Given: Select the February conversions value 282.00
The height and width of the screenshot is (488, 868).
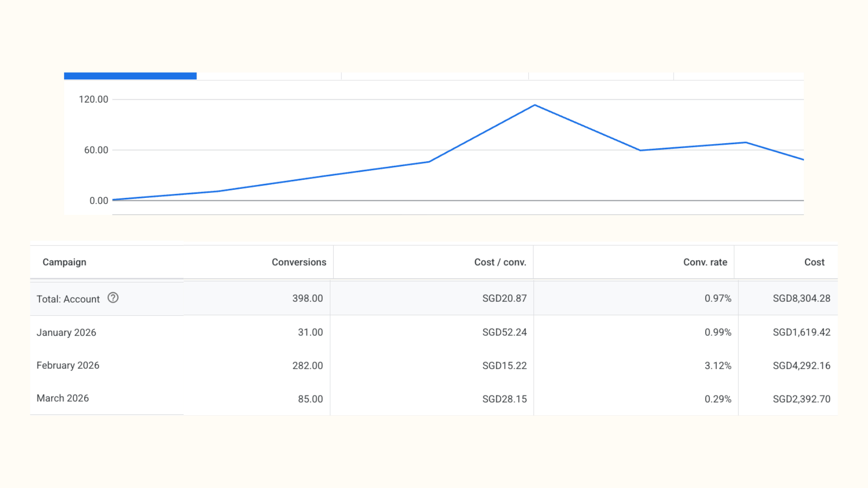Looking at the screenshot, I should (x=307, y=366).
